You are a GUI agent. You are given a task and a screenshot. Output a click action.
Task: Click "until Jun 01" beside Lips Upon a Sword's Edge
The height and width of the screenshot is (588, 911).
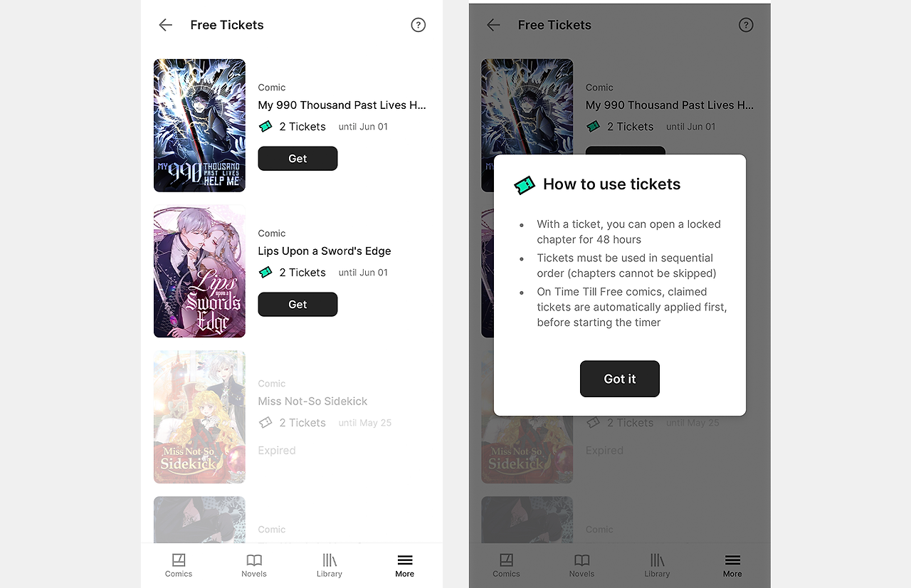point(363,273)
